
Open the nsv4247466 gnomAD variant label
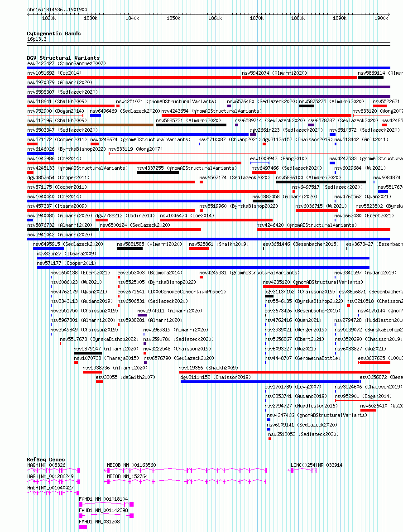pyautogui.click(x=317, y=415)
